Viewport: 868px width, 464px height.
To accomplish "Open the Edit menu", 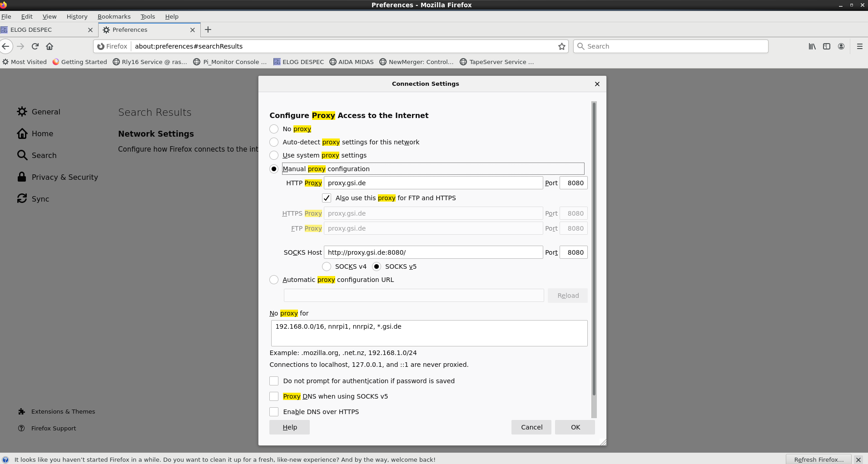I will tap(27, 17).
